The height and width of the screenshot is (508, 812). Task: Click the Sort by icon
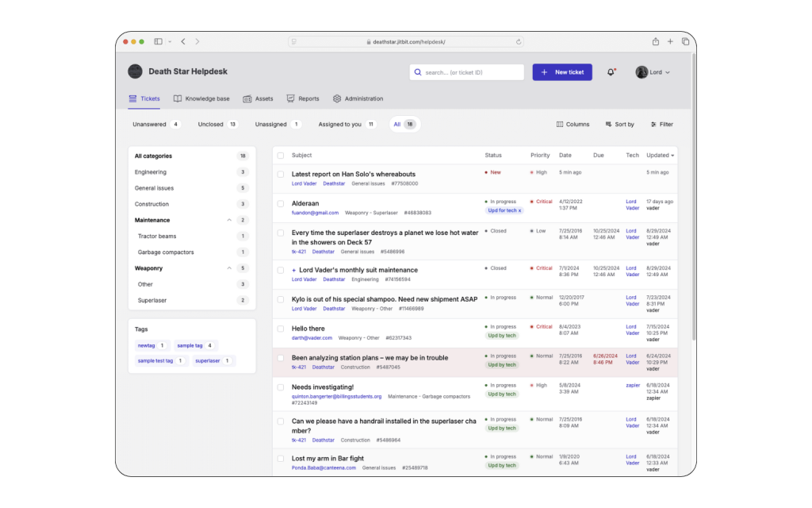pos(607,124)
